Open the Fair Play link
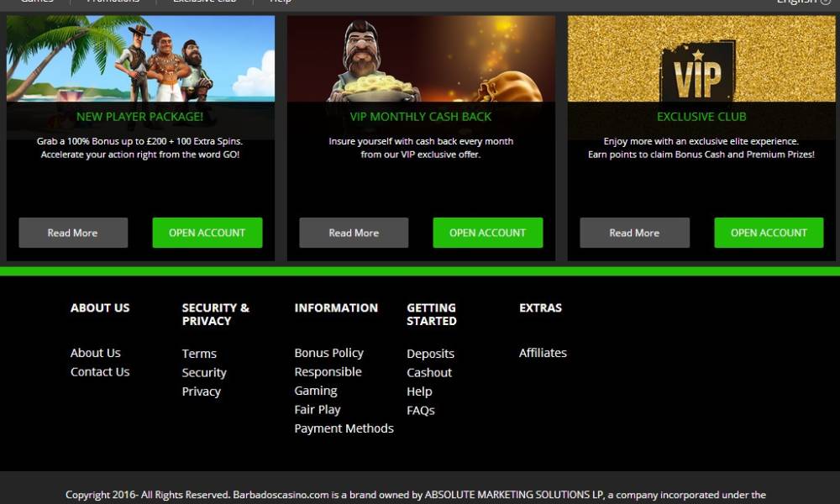 (x=318, y=410)
